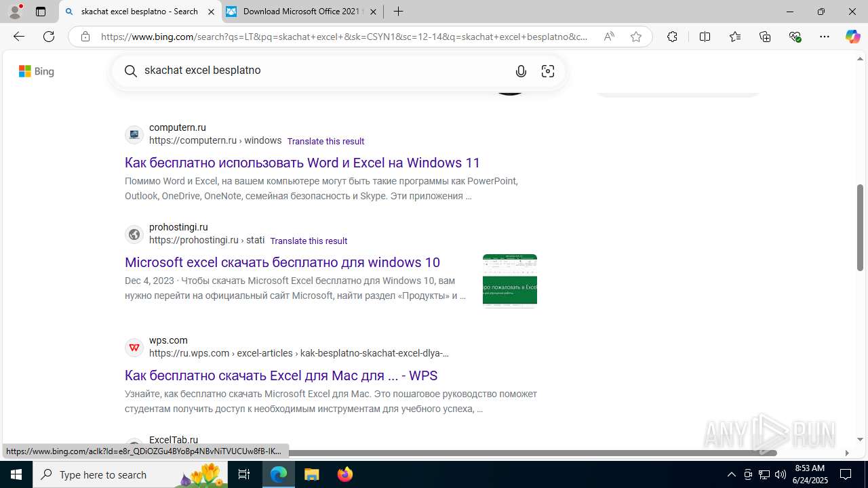Open a new browser tab
This screenshot has width=868, height=488.
click(398, 12)
